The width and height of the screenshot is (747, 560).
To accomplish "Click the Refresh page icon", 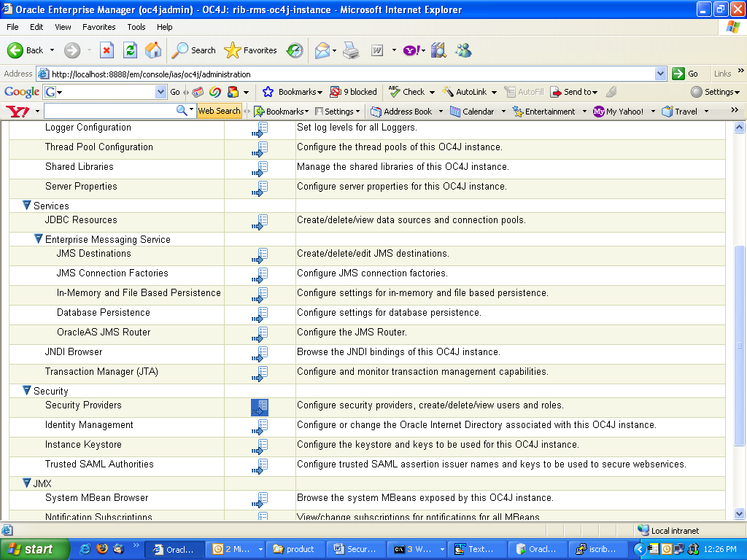I will 130,50.
